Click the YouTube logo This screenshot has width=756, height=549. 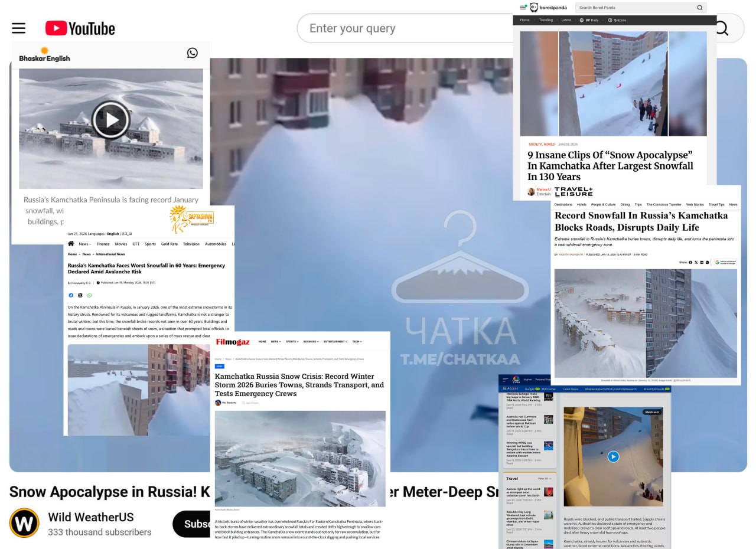click(x=80, y=28)
